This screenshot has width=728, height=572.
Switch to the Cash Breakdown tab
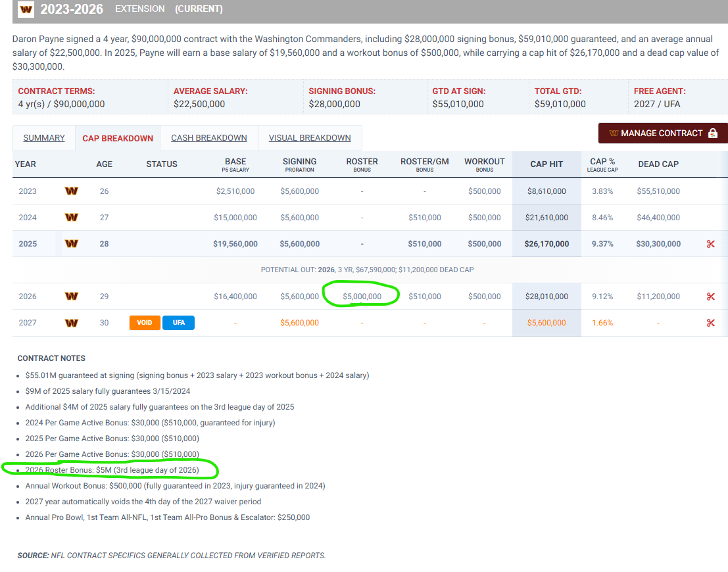tap(209, 138)
